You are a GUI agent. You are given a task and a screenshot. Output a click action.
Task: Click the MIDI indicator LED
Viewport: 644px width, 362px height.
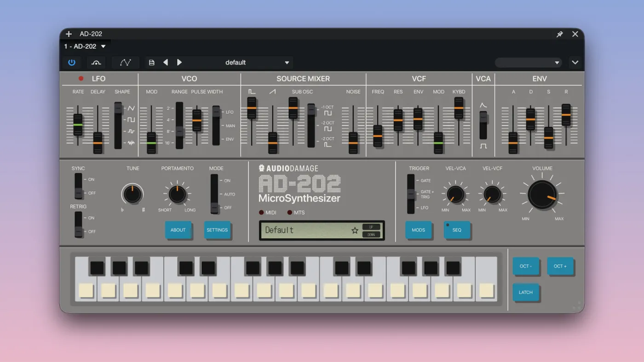tap(261, 213)
